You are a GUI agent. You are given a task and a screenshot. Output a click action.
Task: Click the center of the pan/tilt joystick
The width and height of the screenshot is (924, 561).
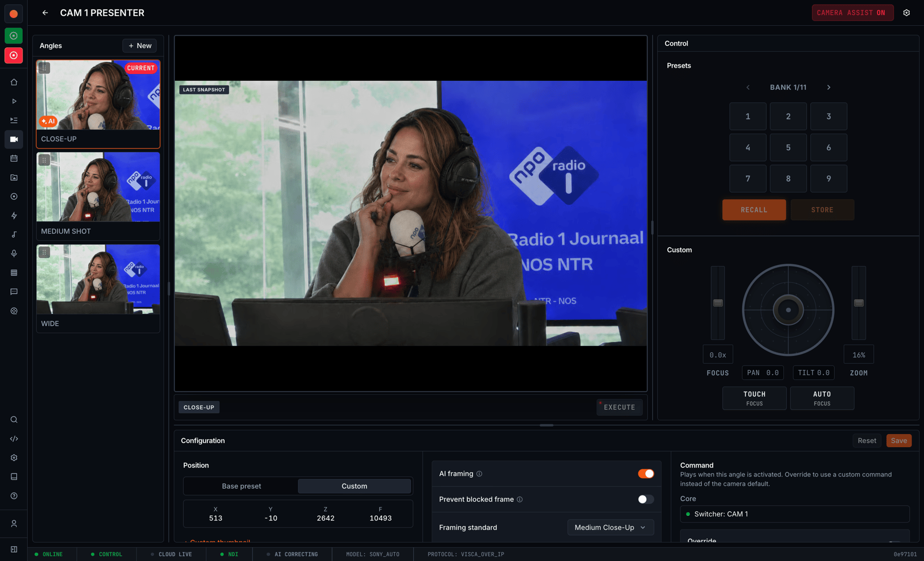pyautogui.click(x=788, y=310)
